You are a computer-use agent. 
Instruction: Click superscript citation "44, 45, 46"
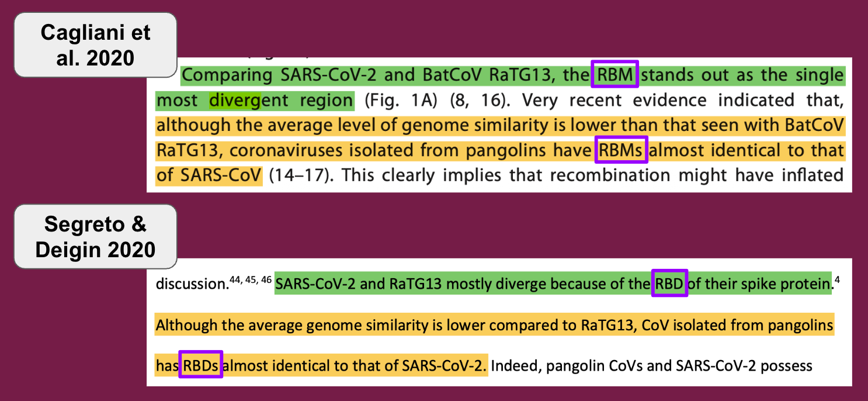(251, 281)
